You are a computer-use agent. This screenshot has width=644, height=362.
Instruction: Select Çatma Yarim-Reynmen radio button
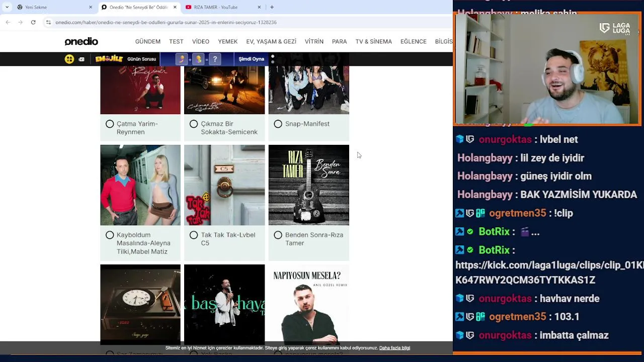point(110,124)
